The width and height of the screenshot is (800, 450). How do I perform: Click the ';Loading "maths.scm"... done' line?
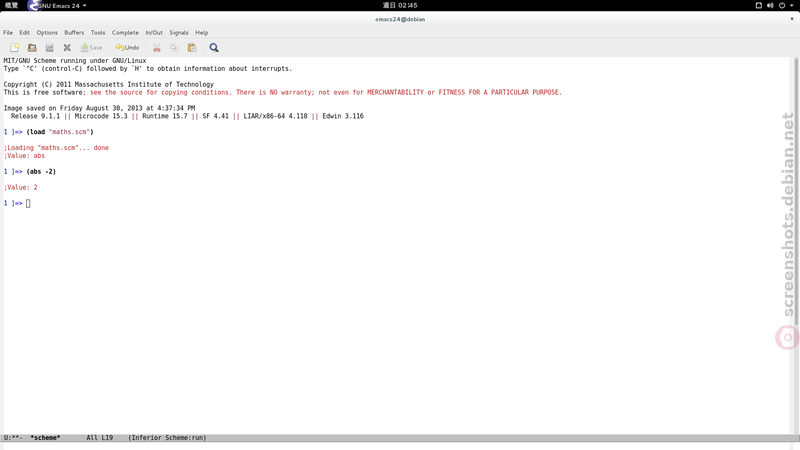pyautogui.click(x=56, y=147)
